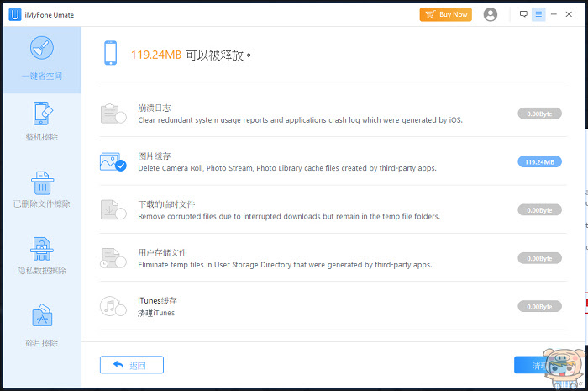Screen dimensions: 588x391
Task: Click the 返回 back button
Action: point(132,365)
